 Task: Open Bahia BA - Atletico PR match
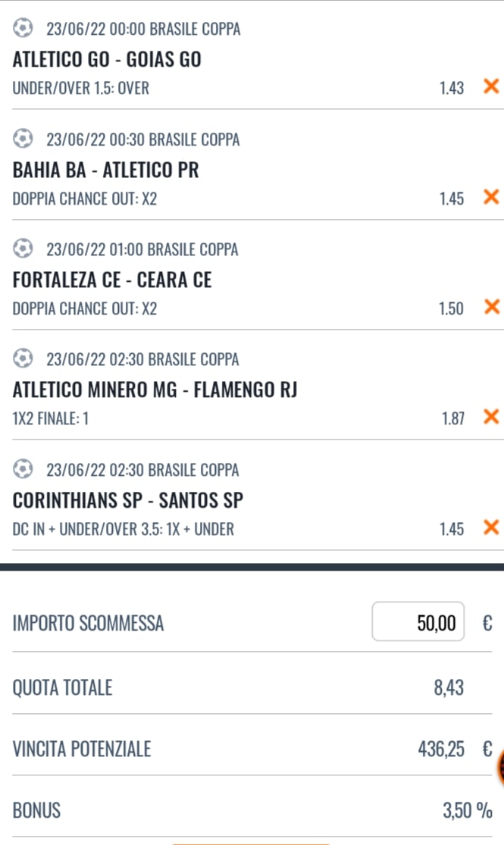(x=106, y=171)
